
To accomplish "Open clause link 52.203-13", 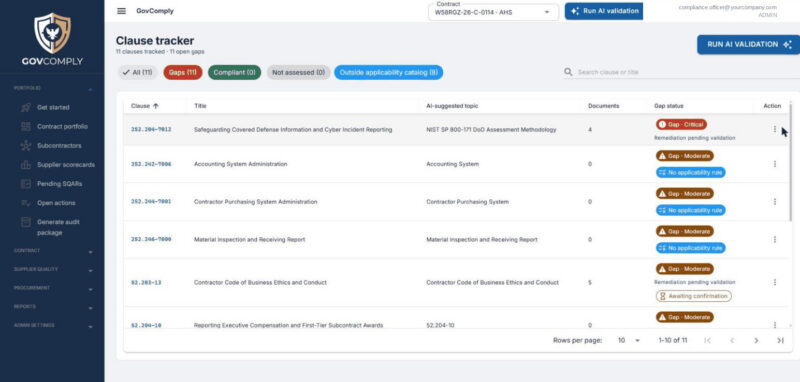I will [146, 283].
